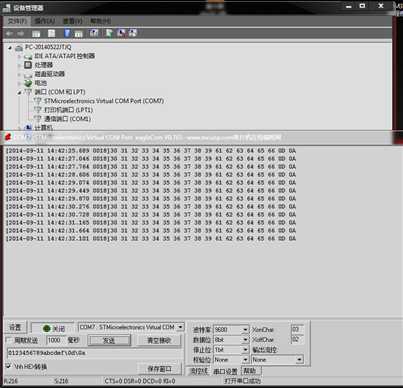Click the 打开串口成功 status bar message
This screenshot has height=388, width=403.
(242, 381)
